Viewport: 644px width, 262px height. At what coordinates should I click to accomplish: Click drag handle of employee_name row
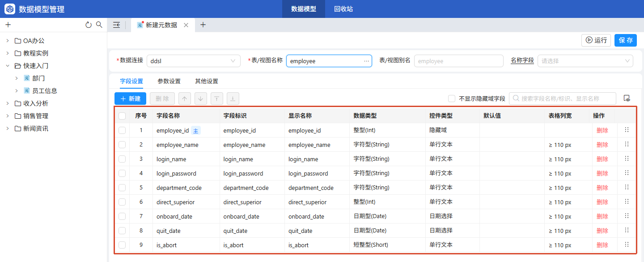627,144
